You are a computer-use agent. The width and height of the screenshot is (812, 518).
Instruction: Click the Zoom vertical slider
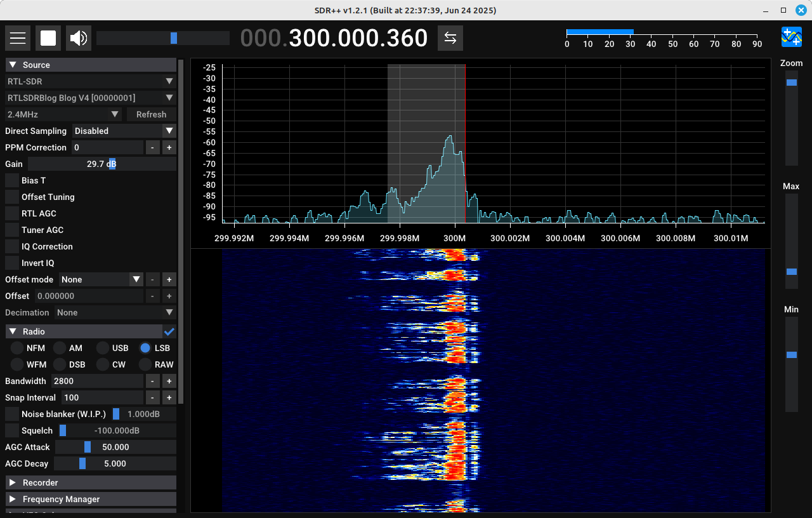(x=792, y=118)
